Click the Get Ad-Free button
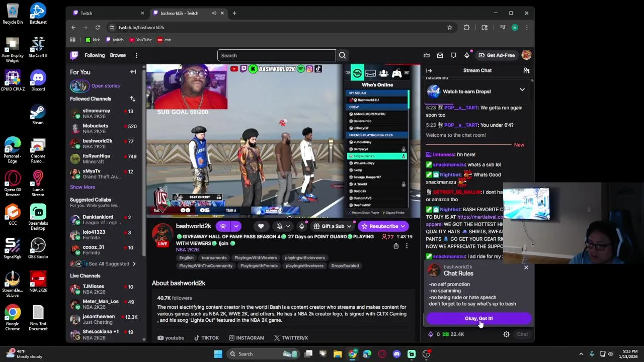The image size is (644, 362). click(x=497, y=55)
